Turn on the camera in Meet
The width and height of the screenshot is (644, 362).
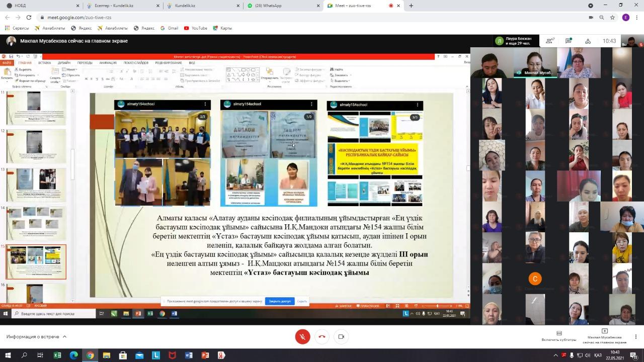click(341, 337)
